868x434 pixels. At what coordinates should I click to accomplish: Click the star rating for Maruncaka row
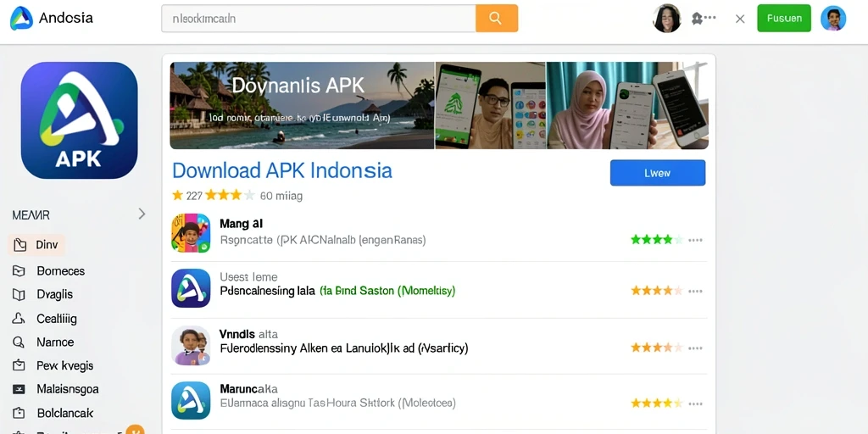657,403
